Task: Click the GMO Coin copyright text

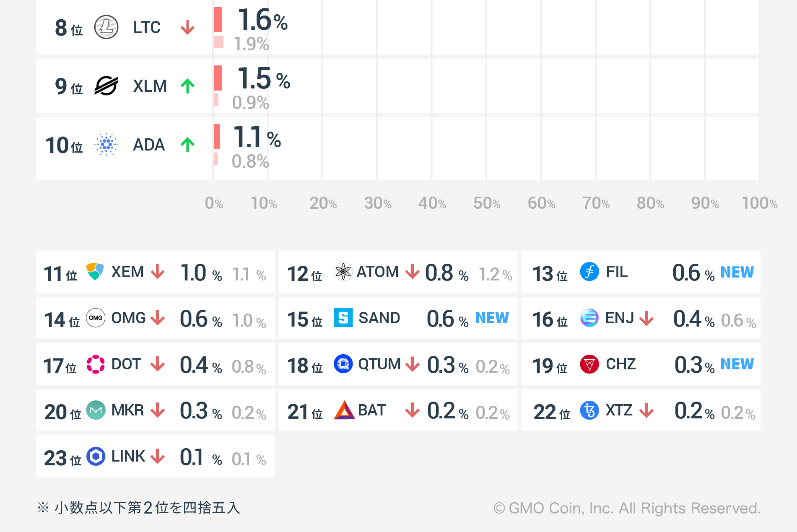Action: (627, 508)
